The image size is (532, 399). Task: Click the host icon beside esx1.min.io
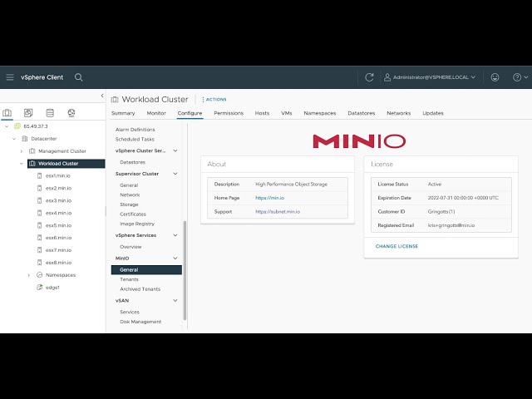point(39,175)
